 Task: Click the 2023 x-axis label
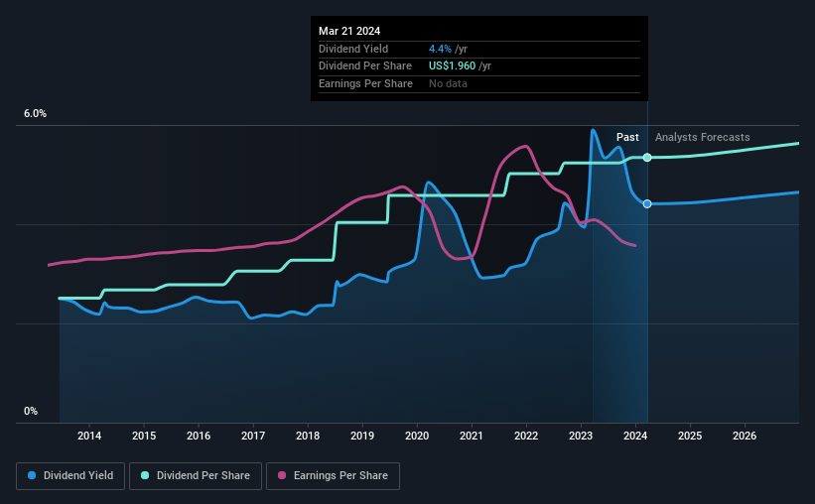(x=581, y=436)
